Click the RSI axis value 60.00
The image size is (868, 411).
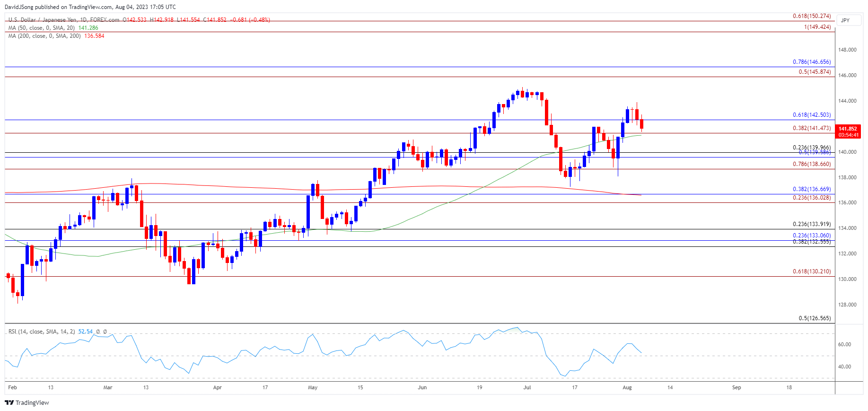[844, 344]
